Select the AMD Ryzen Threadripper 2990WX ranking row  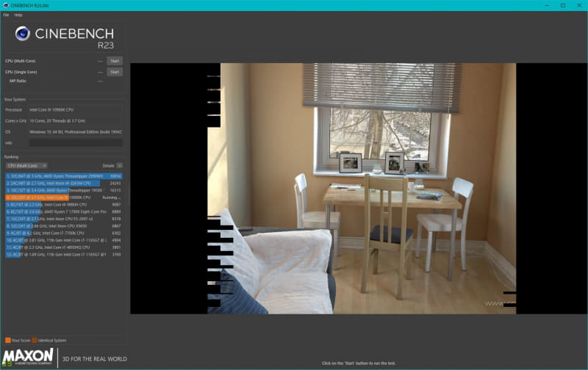64,176
